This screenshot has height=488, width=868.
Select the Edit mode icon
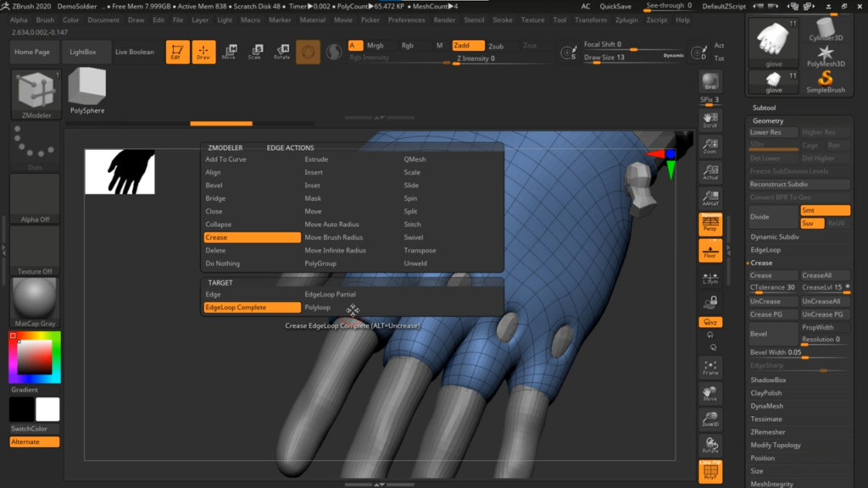point(177,52)
